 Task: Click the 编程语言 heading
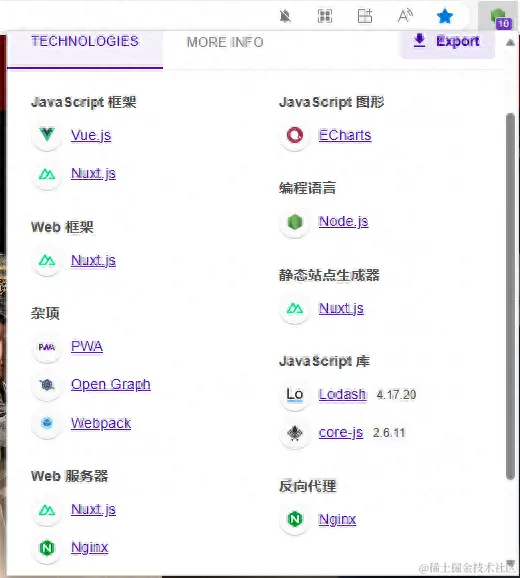click(x=307, y=188)
